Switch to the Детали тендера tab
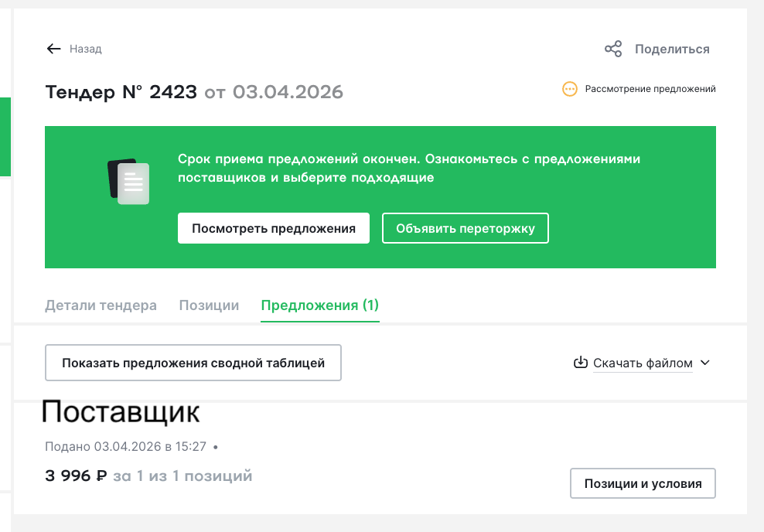This screenshot has height=532, width=764. [101, 305]
